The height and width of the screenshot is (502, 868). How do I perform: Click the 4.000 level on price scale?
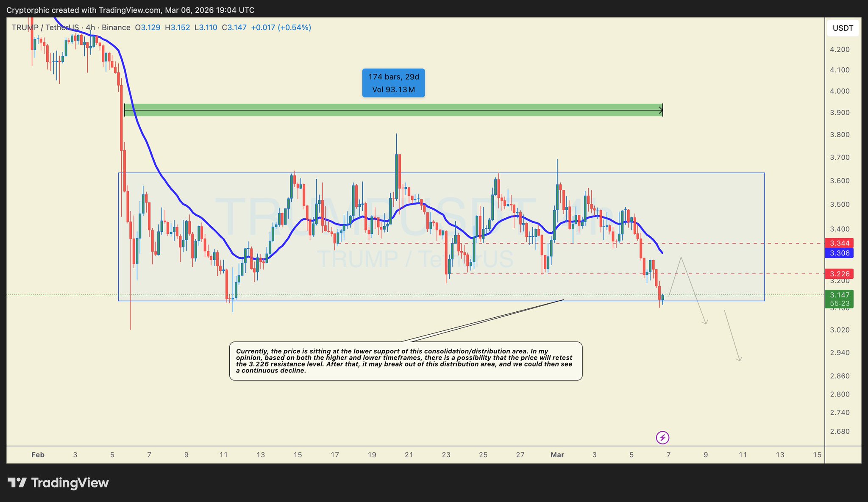click(x=839, y=91)
